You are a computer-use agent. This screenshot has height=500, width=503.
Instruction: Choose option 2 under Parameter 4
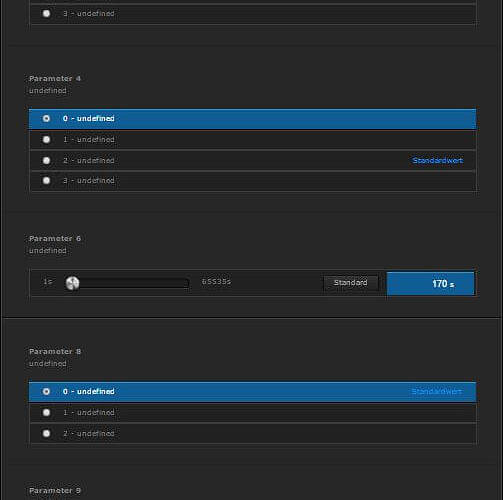pyautogui.click(x=46, y=160)
